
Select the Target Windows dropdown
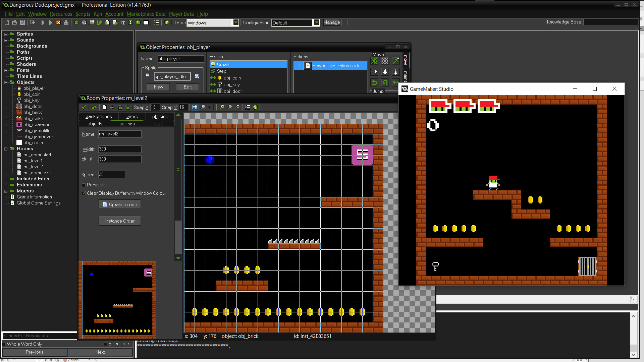coord(212,22)
